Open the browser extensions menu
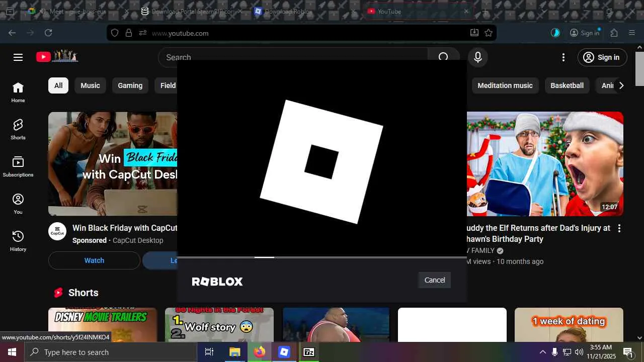The image size is (644, 362). 614,33
